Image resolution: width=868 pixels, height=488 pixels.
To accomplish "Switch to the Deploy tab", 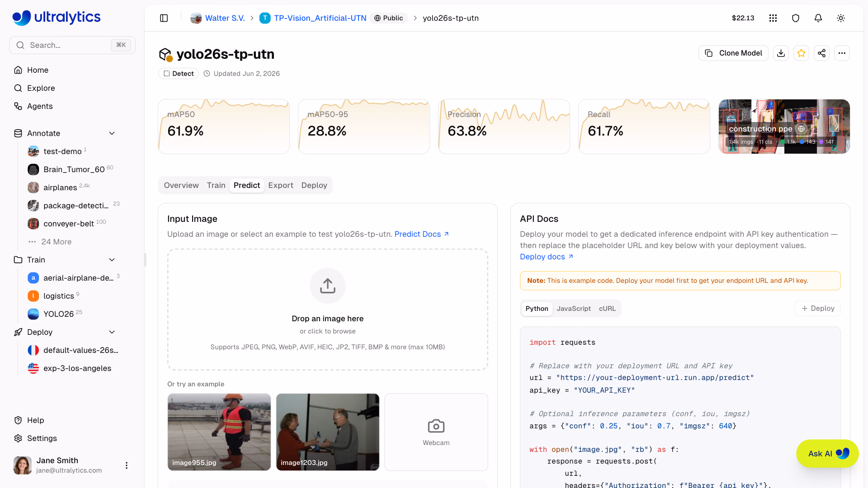I will tap(314, 185).
